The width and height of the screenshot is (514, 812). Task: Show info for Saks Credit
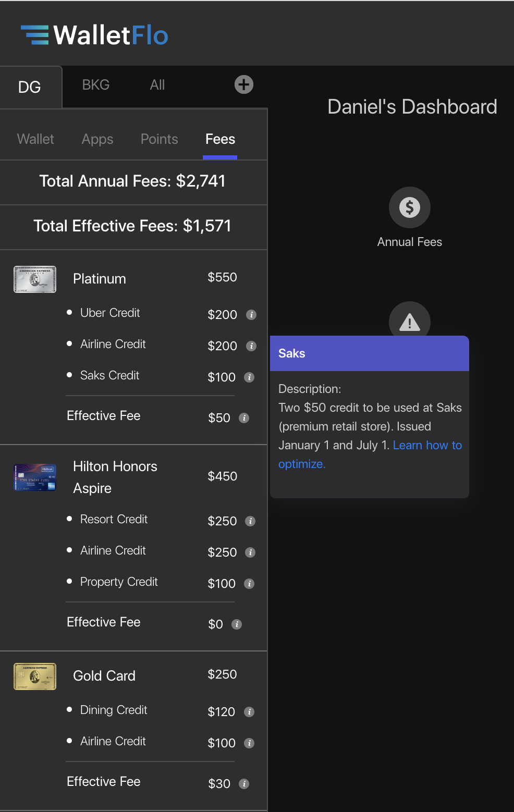(x=249, y=377)
